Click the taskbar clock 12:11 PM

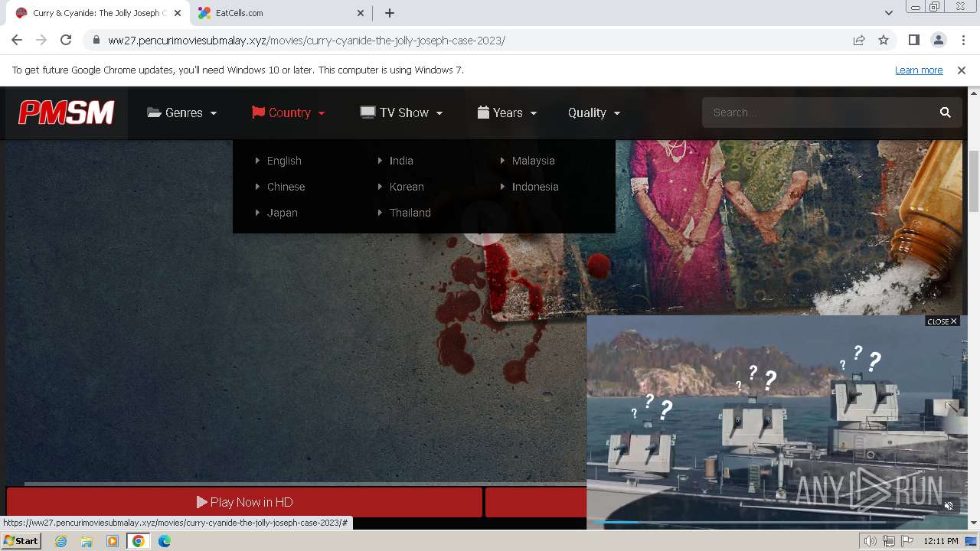pyautogui.click(x=941, y=541)
